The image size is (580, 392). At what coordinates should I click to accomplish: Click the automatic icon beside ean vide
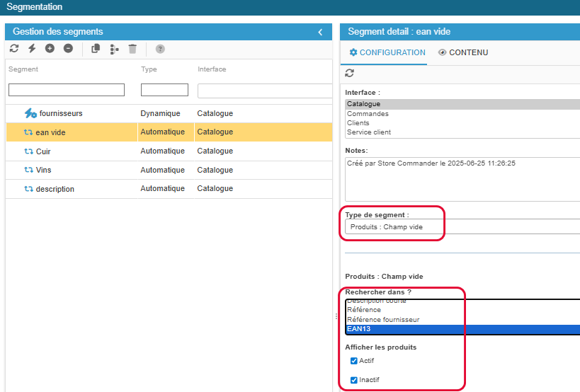click(x=28, y=132)
